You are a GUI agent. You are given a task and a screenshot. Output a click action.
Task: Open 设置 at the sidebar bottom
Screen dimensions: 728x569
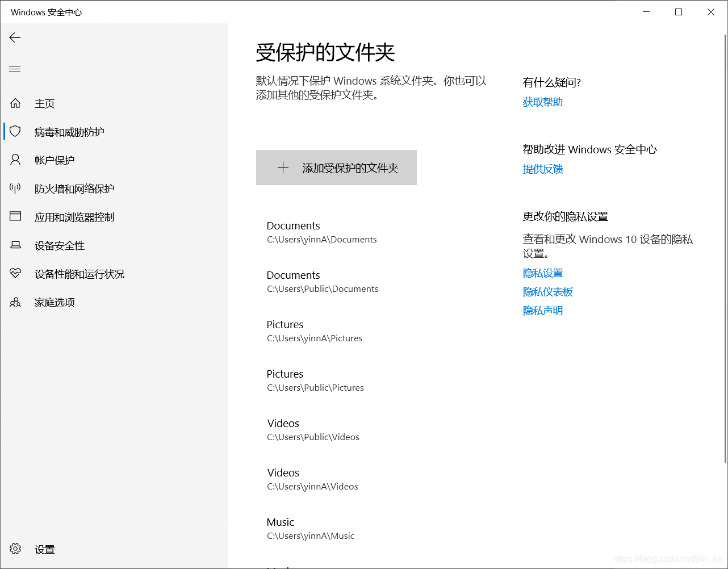click(x=114, y=549)
